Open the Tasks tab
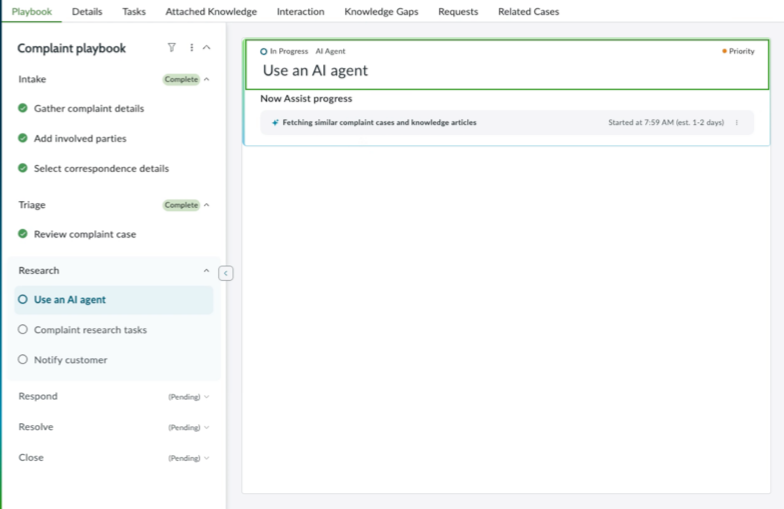 [x=134, y=12]
